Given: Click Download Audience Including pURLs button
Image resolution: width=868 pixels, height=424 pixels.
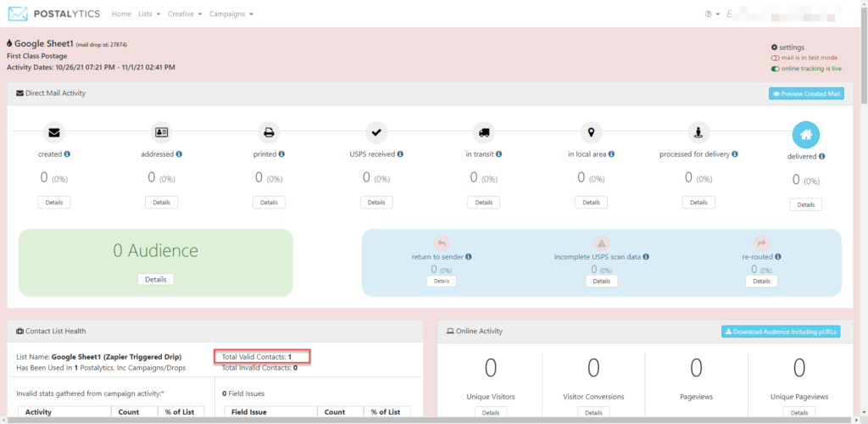Looking at the screenshot, I should point(782,332).
